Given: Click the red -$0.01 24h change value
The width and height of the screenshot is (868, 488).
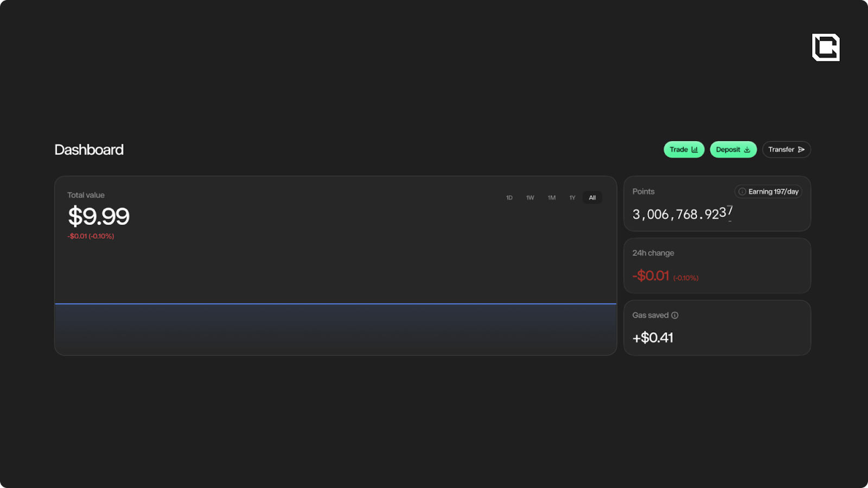Looking at the screenshot, I should (650, 276).
